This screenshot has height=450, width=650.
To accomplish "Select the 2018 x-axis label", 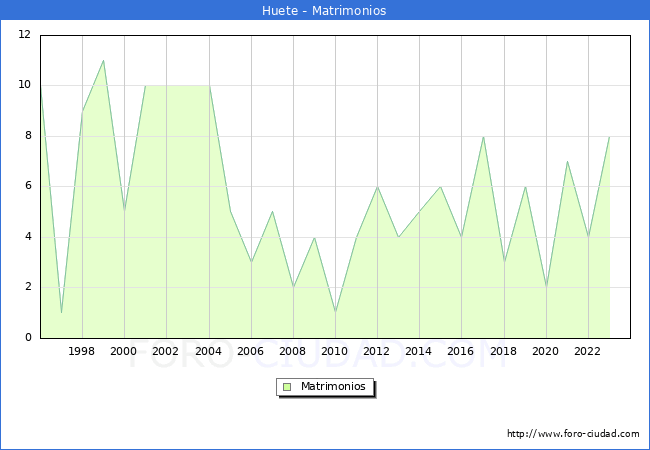I will (504, 351).
